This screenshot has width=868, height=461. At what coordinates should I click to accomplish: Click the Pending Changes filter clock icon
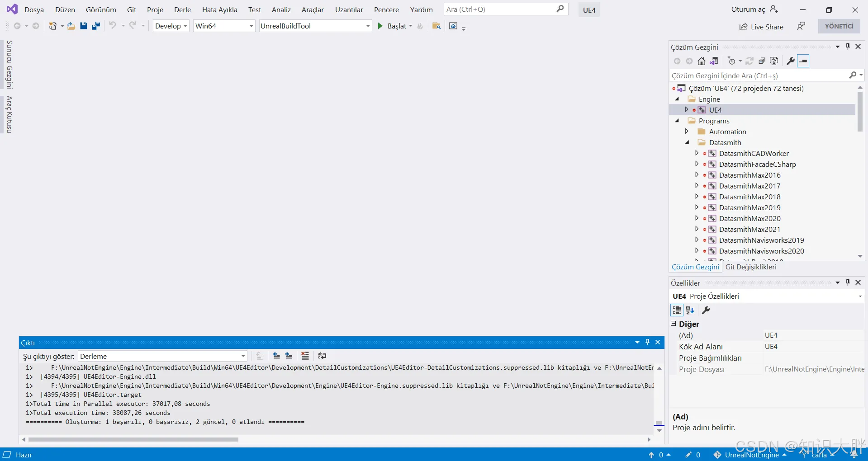click(731, 61)
